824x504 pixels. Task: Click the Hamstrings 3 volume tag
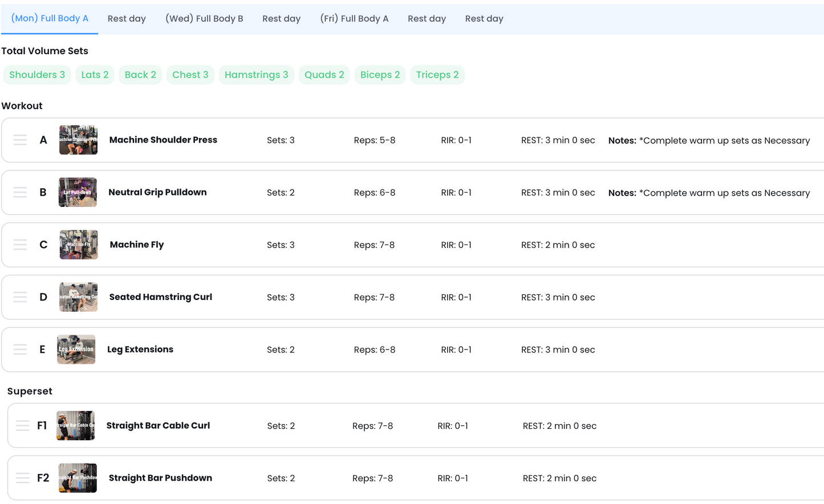click(256, 75)
